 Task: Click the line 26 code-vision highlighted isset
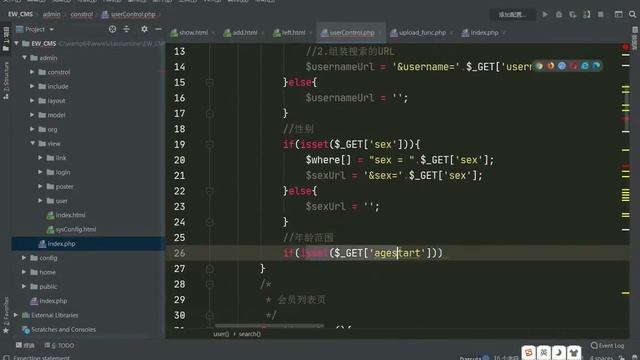(x=314, y=253)
